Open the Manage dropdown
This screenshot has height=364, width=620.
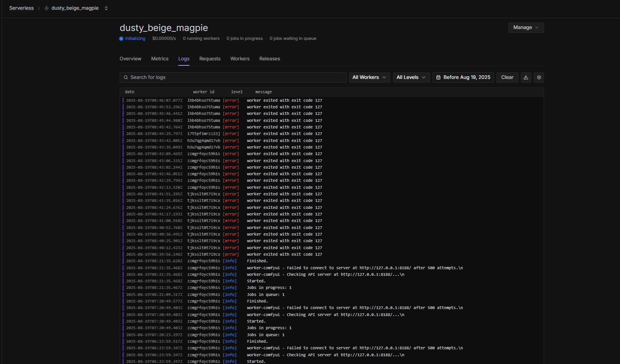[x=526, y=27]
